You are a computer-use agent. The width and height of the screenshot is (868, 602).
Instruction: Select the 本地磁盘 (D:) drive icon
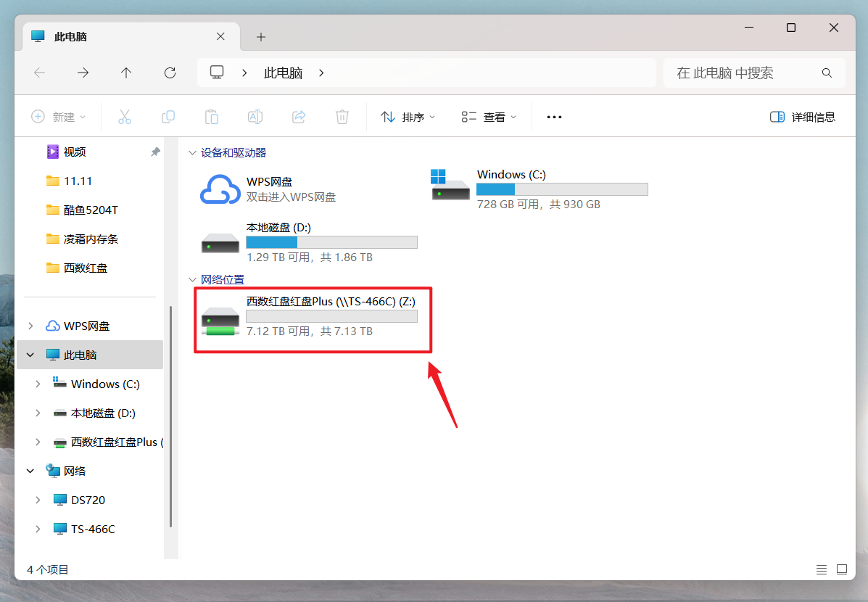(220, 242)
